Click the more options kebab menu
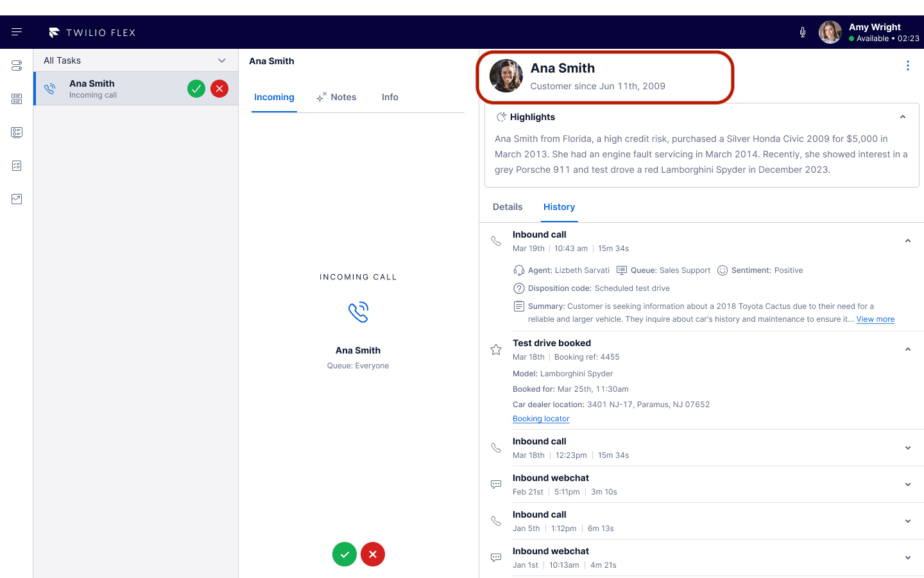This screenshot has width=924, height=578. [907, 66]
